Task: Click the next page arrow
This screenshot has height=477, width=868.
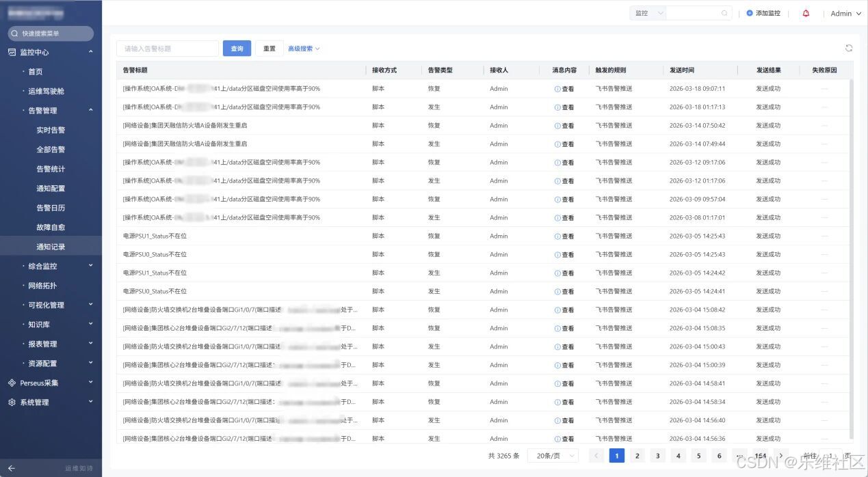Action: coord(780,456)
